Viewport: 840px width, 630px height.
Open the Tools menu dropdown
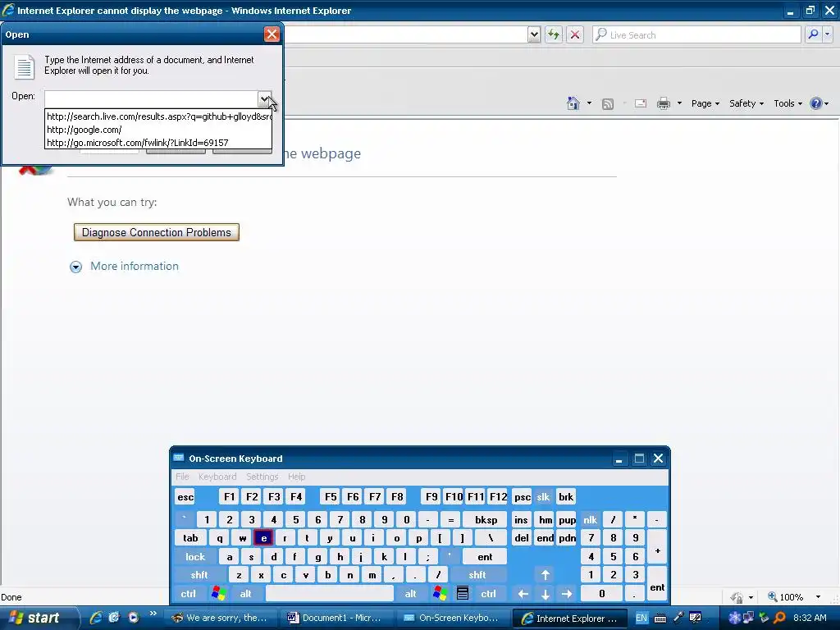788,103
